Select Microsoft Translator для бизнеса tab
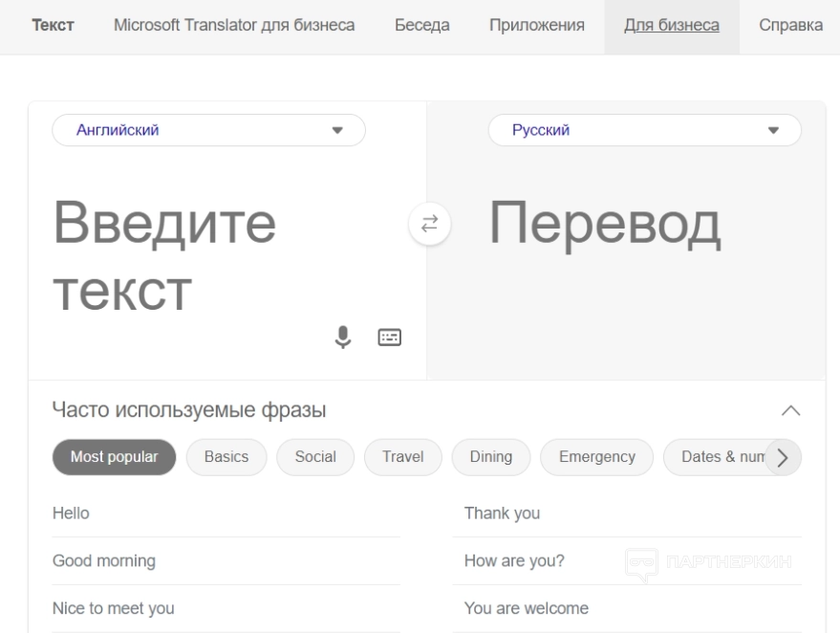Screen dimensions: 840x633 [x=234, y=25]
